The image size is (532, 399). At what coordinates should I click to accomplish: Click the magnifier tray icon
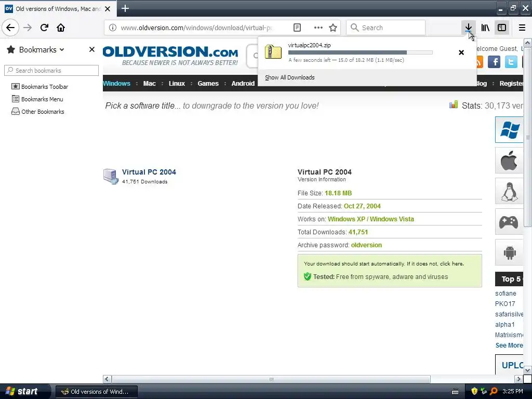point(494,391)
